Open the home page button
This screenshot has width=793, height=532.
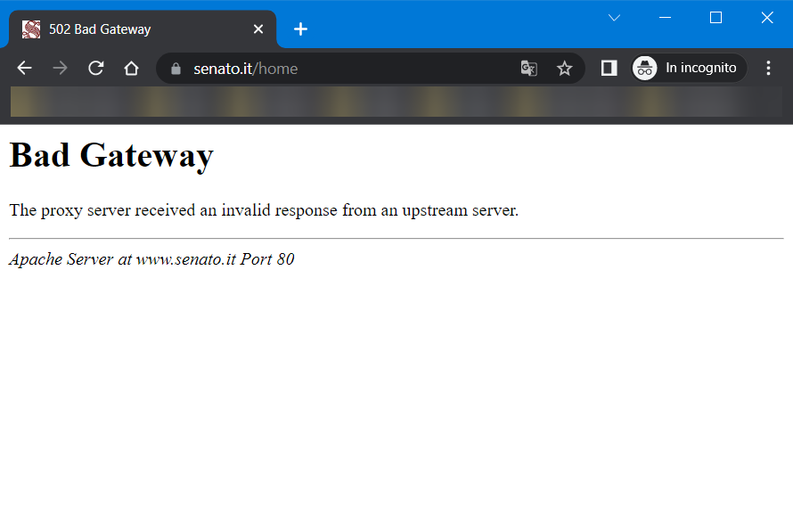(131, 69)
